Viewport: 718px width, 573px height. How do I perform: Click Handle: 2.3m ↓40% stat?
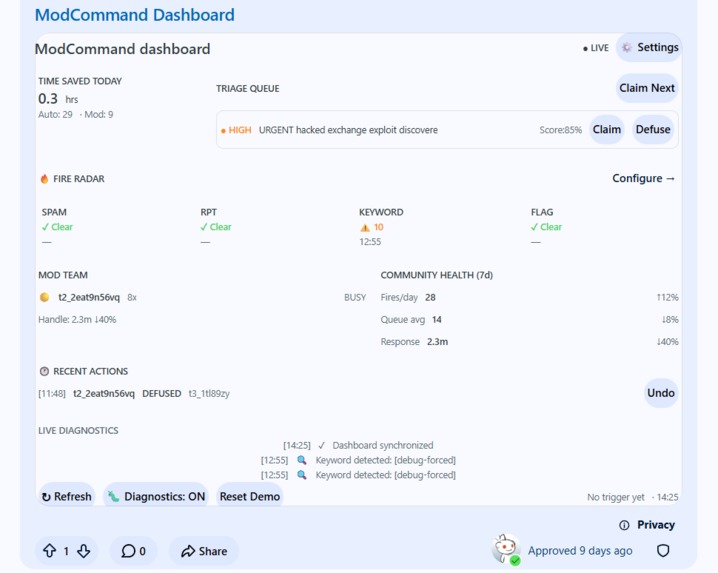click(x=77, y=320)
